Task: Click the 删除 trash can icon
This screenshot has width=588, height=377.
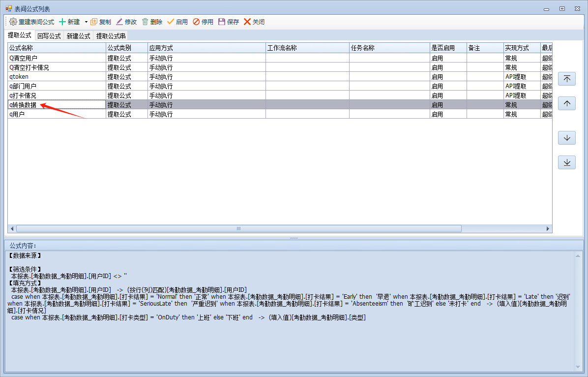Action: 145,22
